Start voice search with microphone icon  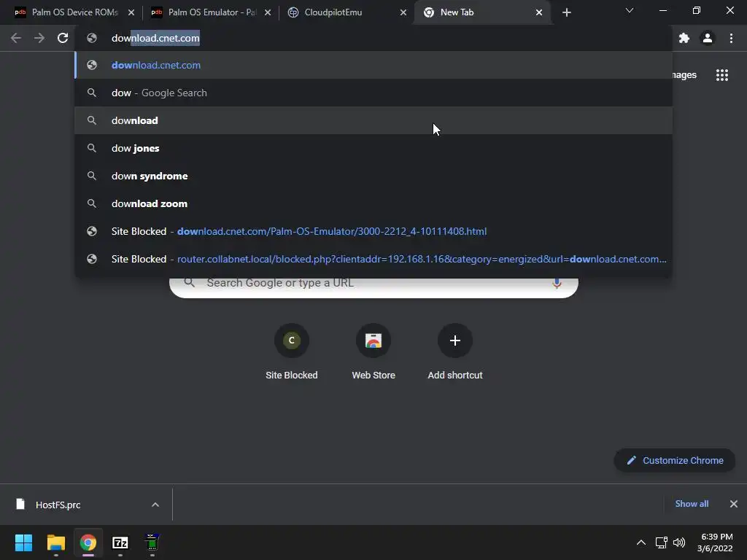(557, 284)
